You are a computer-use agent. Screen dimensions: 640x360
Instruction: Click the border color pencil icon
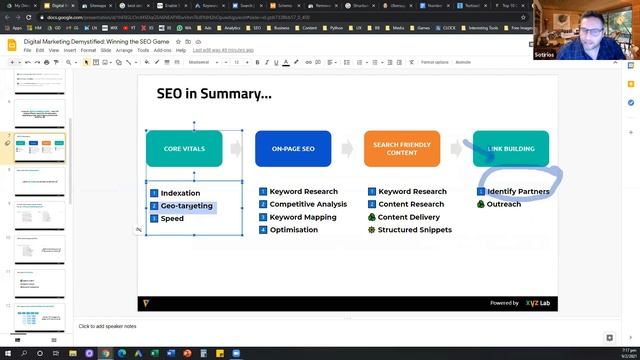[157, 62]
